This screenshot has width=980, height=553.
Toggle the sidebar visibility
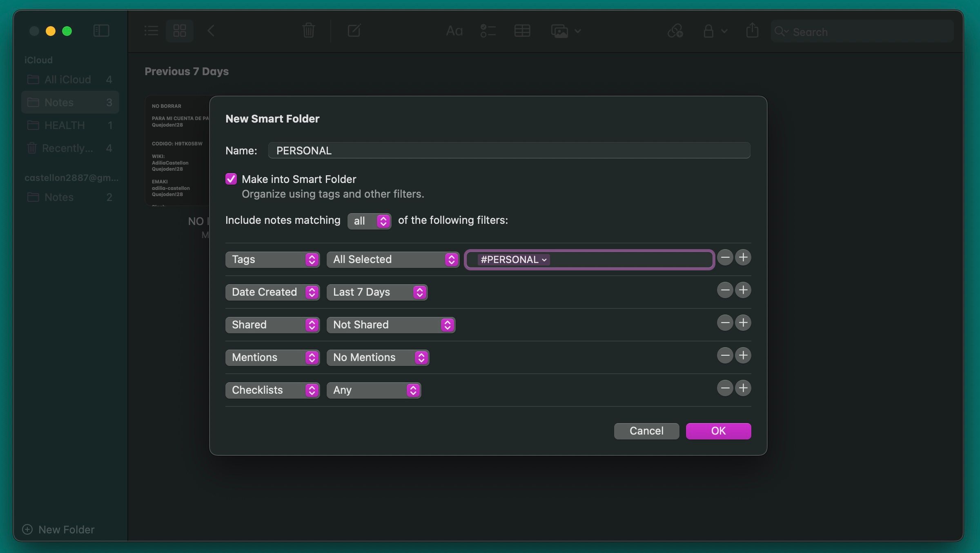(x=101, y=31)
